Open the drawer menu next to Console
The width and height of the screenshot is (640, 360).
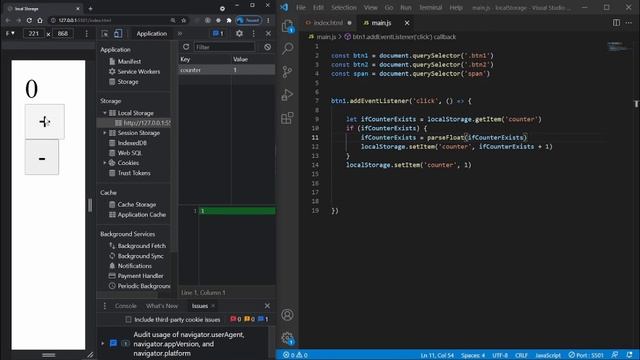[104, 306]
